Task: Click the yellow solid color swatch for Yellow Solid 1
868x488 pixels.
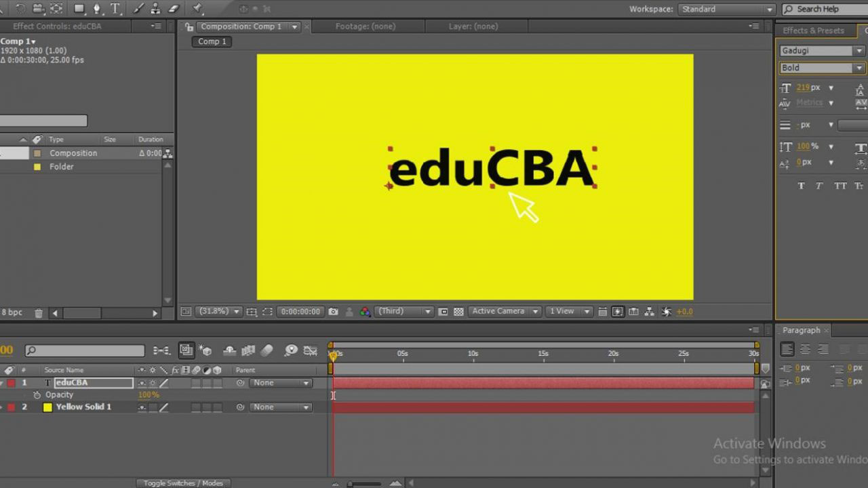Action: click(x=47, y=407)
